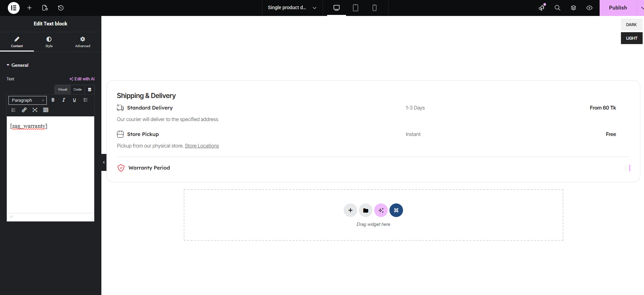The height and width of the screenshot is (295, 644).
Task: Click the 'Warranty Period' heading
Action: (x=149, y=168)
